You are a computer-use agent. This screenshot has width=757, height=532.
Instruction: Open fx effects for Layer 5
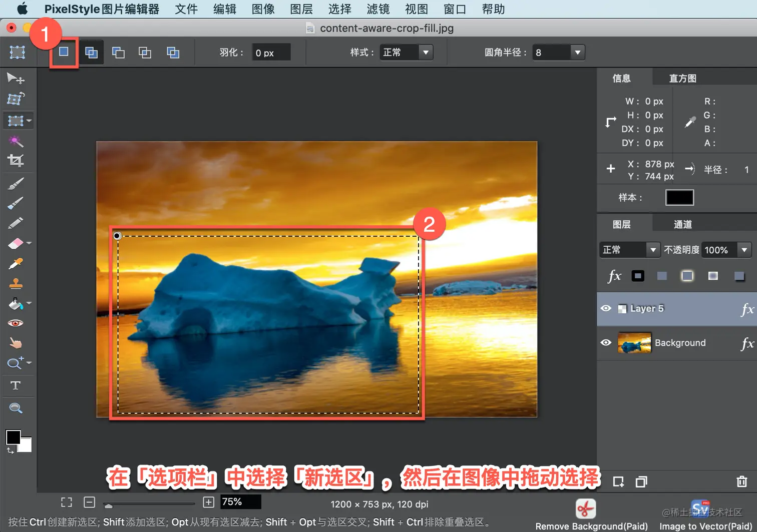747,309
